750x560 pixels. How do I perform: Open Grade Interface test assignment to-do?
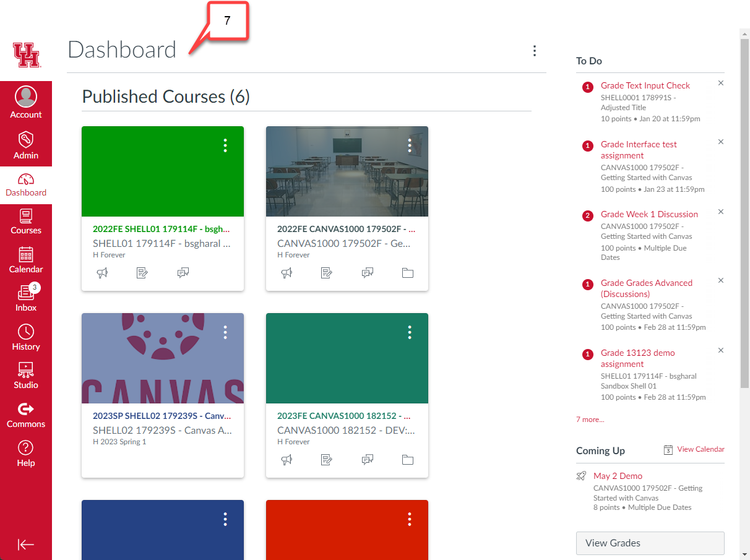(639, 150)
